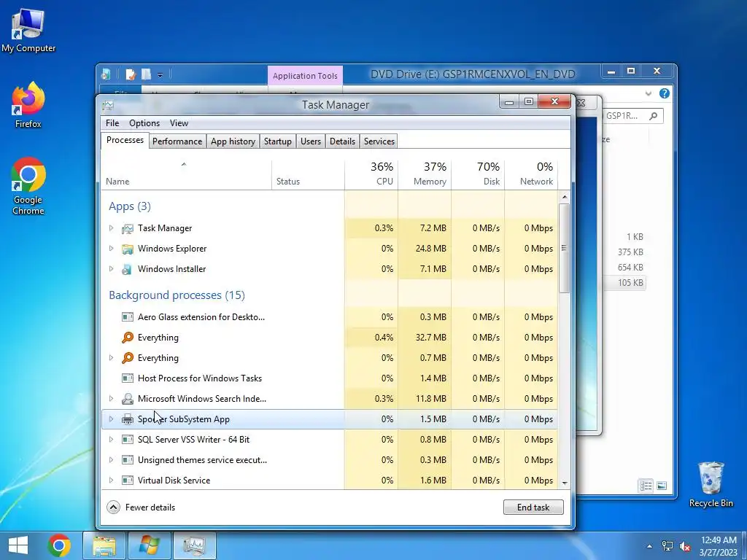Open the Google Chrome desktop shortcut
Viewport: 747px width, 560px height.
click(28, 186)
